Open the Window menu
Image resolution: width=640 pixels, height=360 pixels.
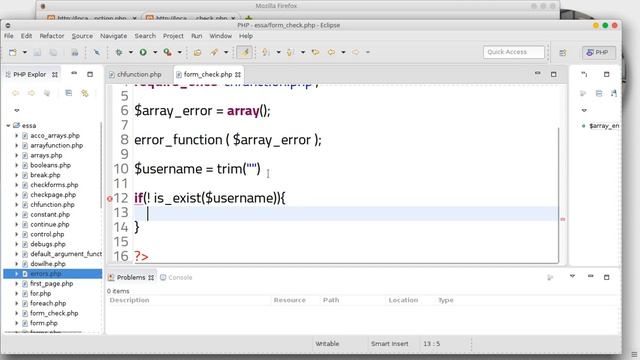[x=220, y=36]
